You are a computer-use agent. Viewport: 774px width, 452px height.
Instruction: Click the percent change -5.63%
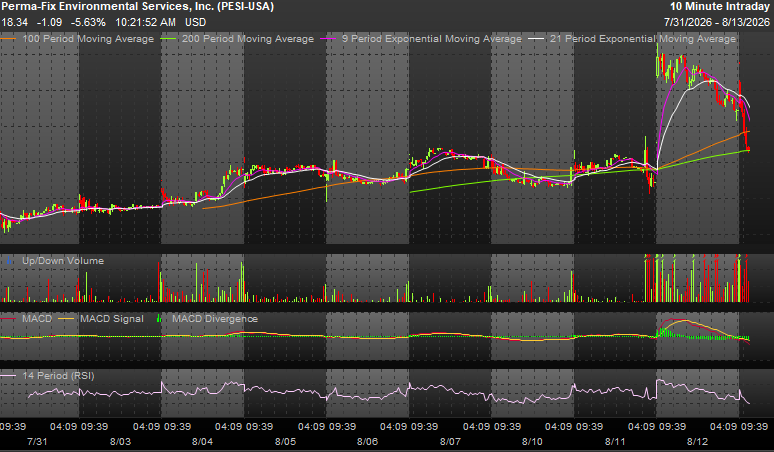(88, 22)
